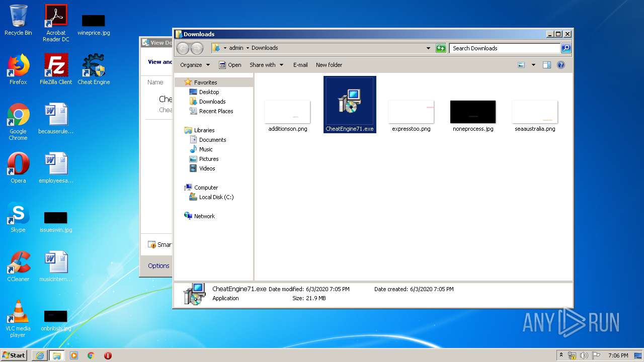644x362 pixels.
Task: Select the musicintern Word document on desktop
Action: (x=56, y=266)
